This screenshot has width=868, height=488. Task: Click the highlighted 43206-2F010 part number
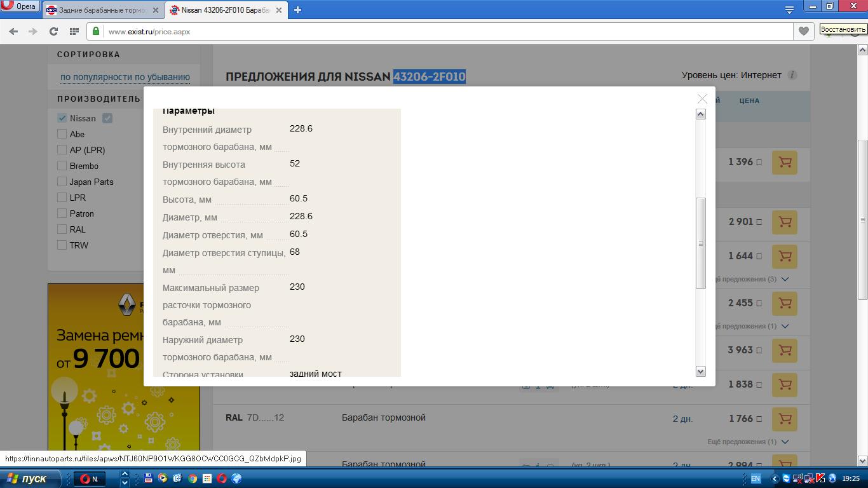[430, 77]
